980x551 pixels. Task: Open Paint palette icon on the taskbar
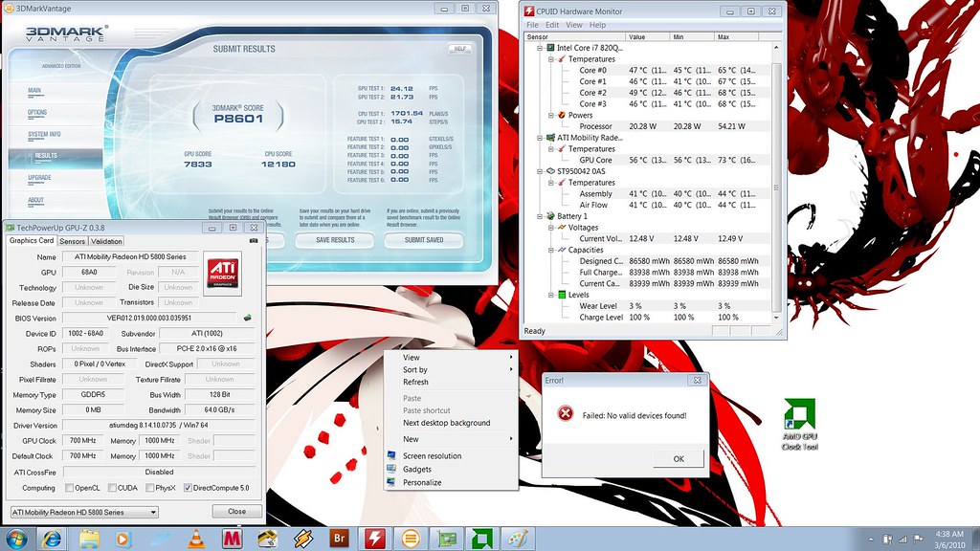tap(518, 538)
